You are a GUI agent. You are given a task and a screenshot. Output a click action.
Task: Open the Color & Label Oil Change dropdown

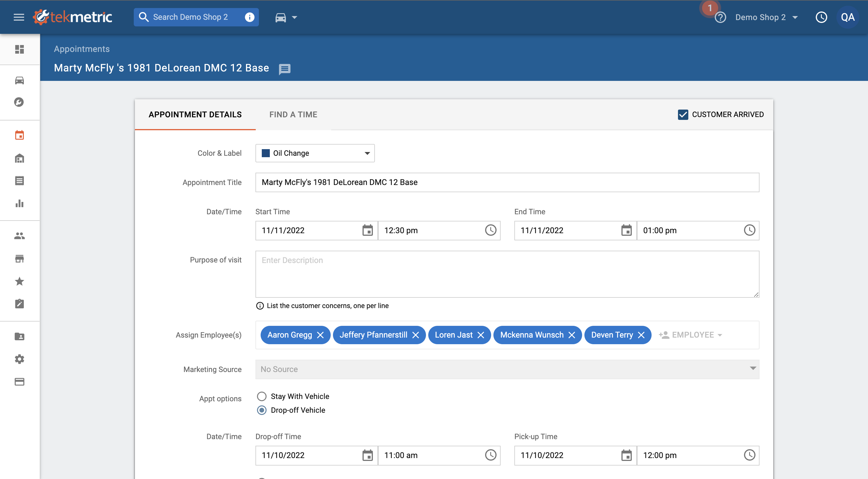[315, 153]
